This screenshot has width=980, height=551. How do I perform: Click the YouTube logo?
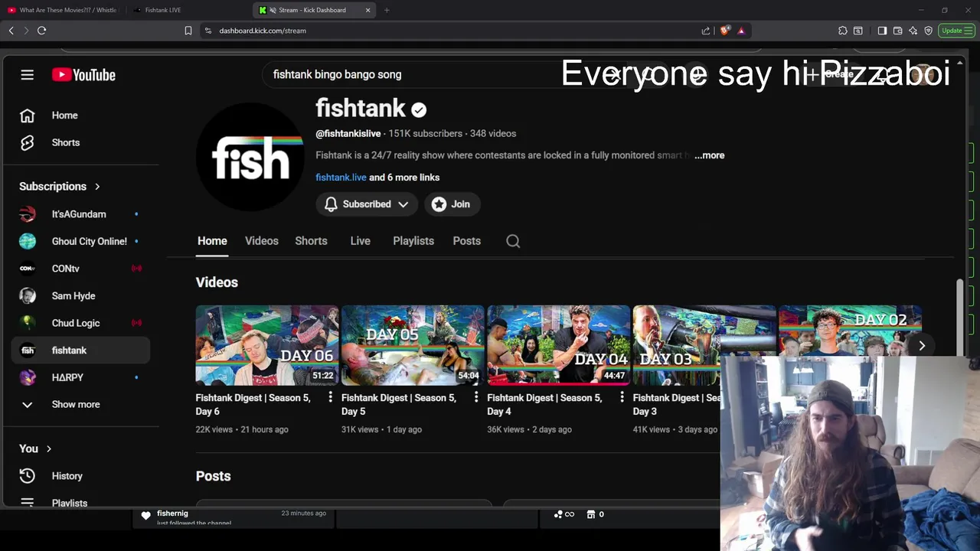pyautogui.click(x=83, y=75)
